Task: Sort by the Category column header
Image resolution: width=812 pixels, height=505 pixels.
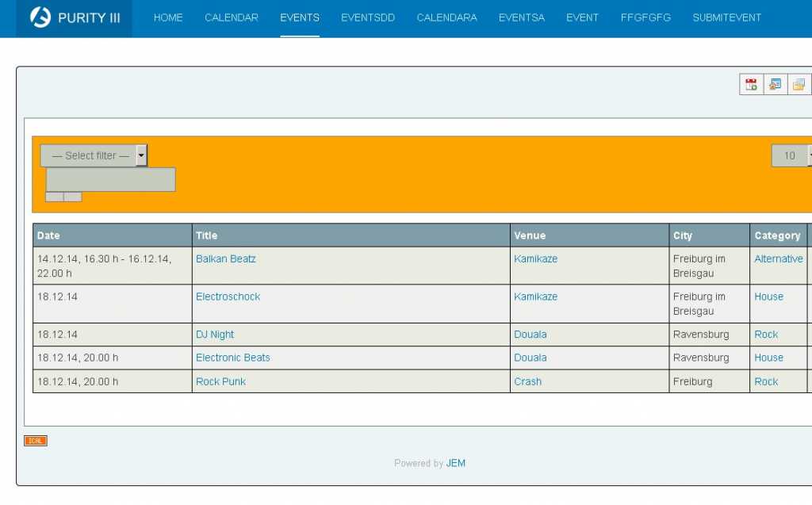Action: pyautogui.click(x=777, y=235)
